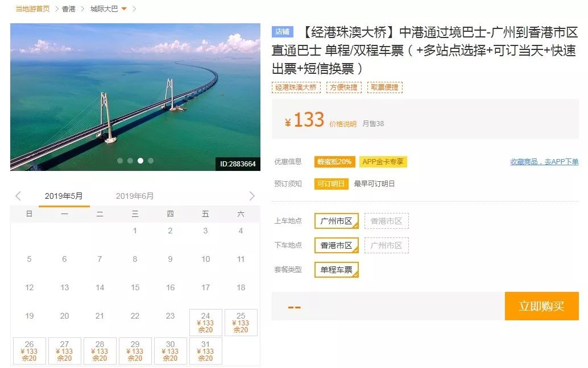Click the right arrow to view next month

tap(252, 195)
